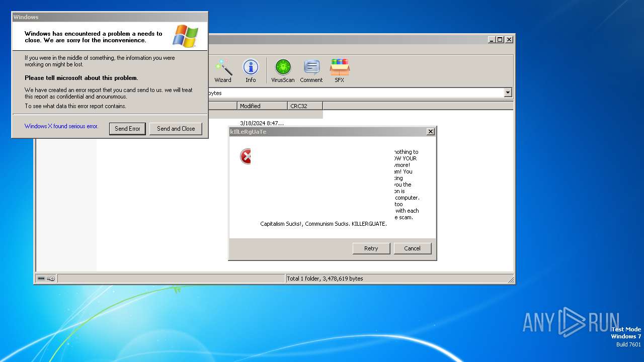Select the '3/18/2024 8:47…' modified date cell

[x=262, y=123]
